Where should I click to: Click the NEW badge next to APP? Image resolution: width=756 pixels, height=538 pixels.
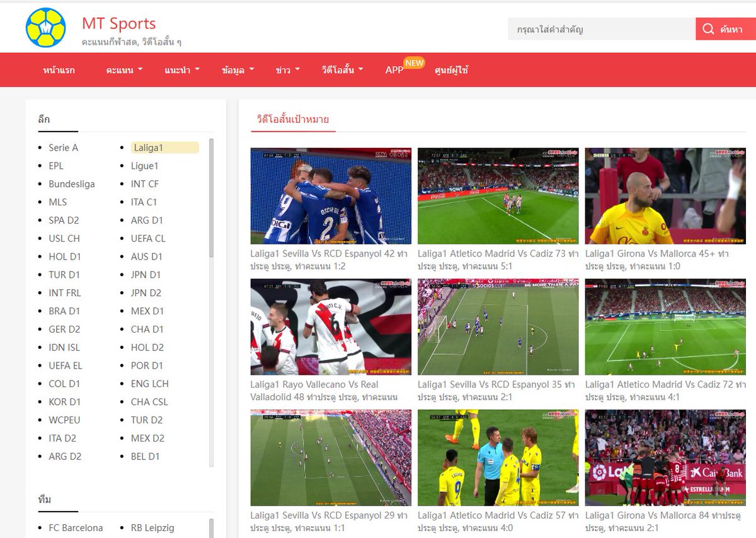pyautogui.click(x=413, y=63)
